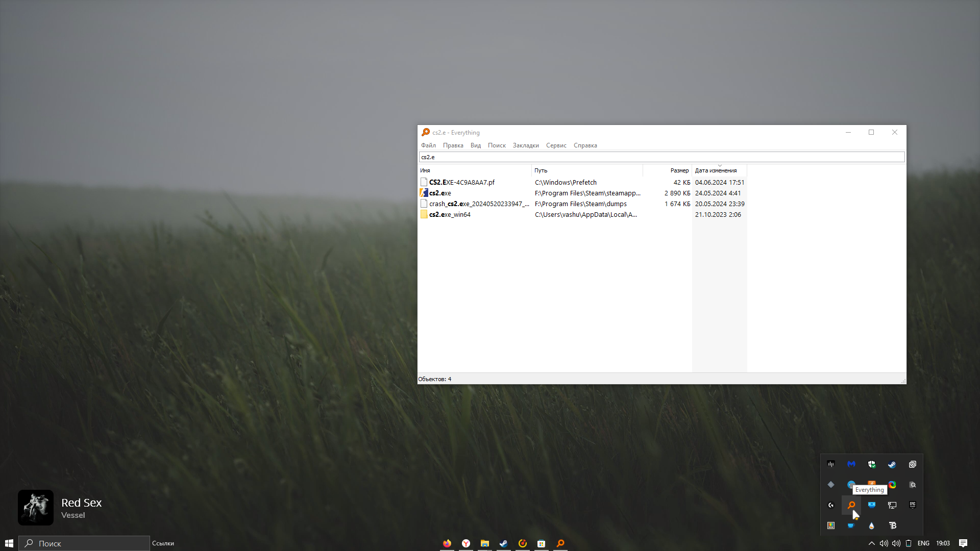The width and height of the screenshot is (980, 551).
Task: Open Malwarebytes from the system tray
Action: tap(851, 464)
